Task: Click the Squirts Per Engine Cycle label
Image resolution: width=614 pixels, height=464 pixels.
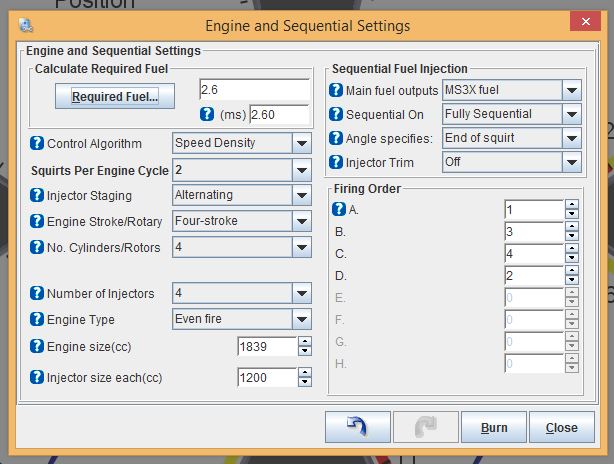Action: tap(100, 171)
